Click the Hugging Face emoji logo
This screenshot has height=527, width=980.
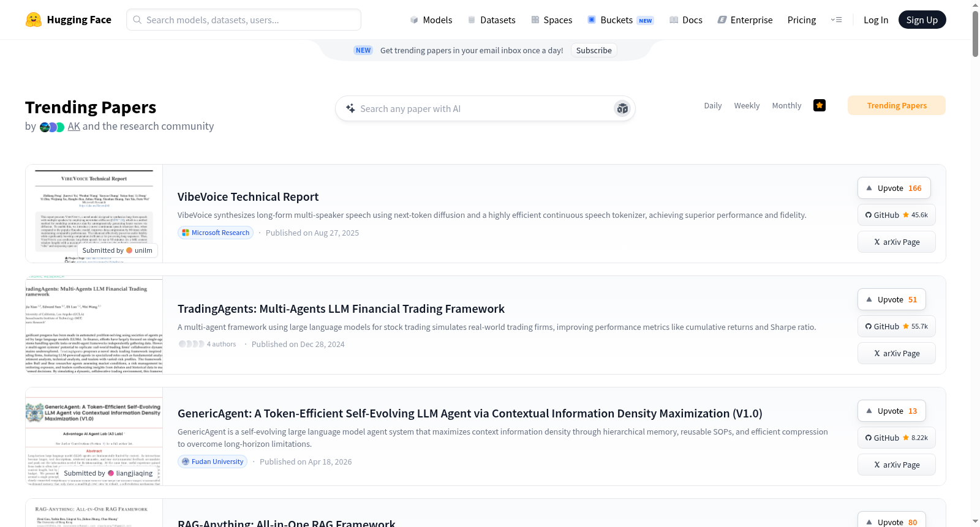pyautogui.click(x=34, y=20)
